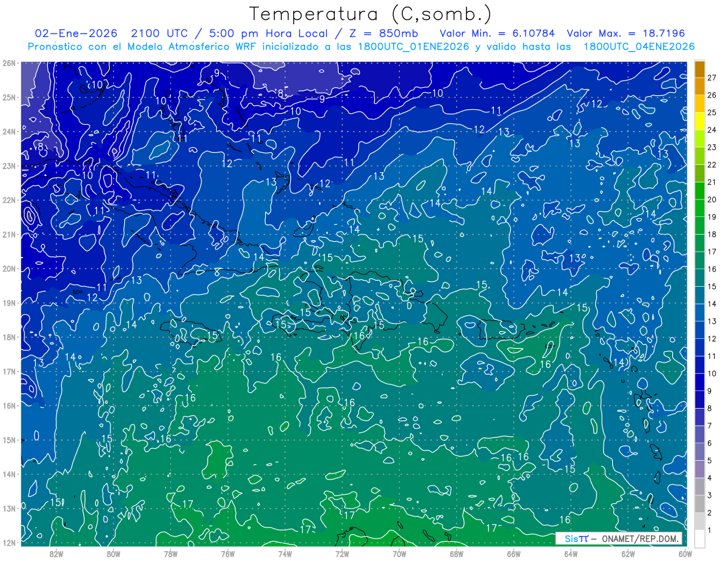Click the "76W" longitude axis label

[x=228, y=553]
